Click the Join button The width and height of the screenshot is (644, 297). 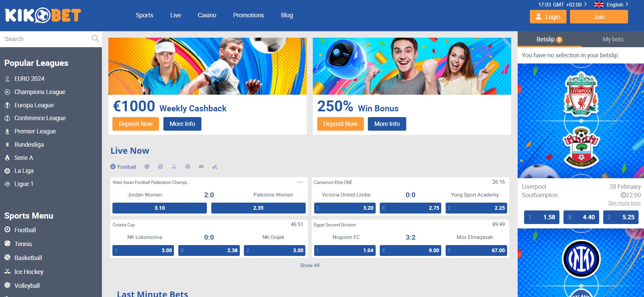pos(599,17)
